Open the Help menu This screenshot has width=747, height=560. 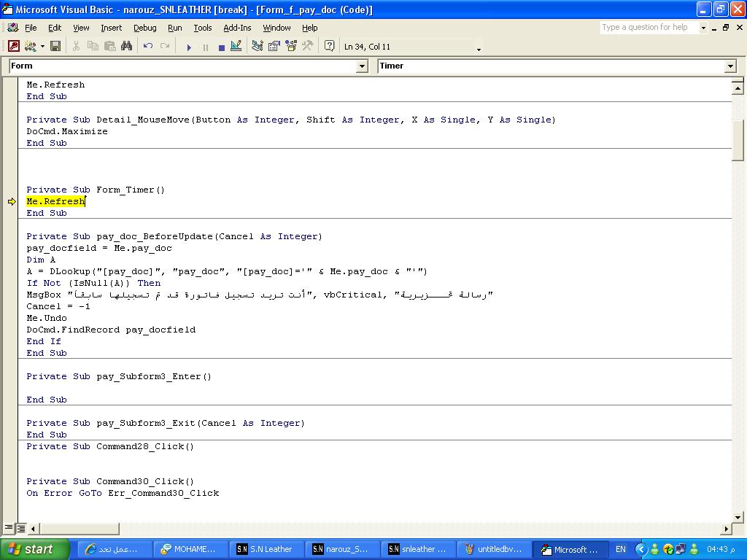pos(309,28)
